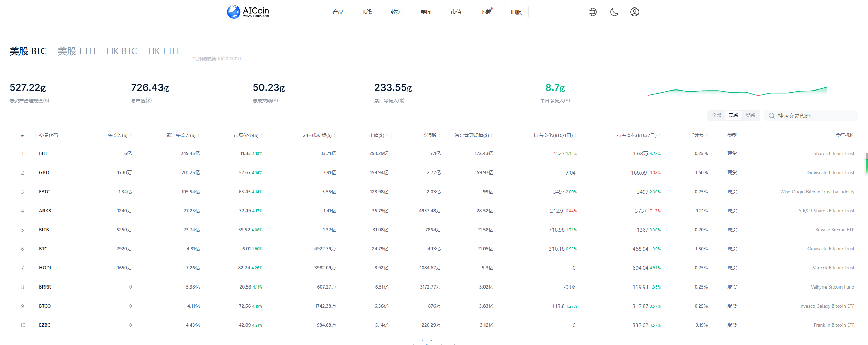Viewport: 868px width, 345px height.
Task: Click the BRRR ticker
Action: coord(45,287)
